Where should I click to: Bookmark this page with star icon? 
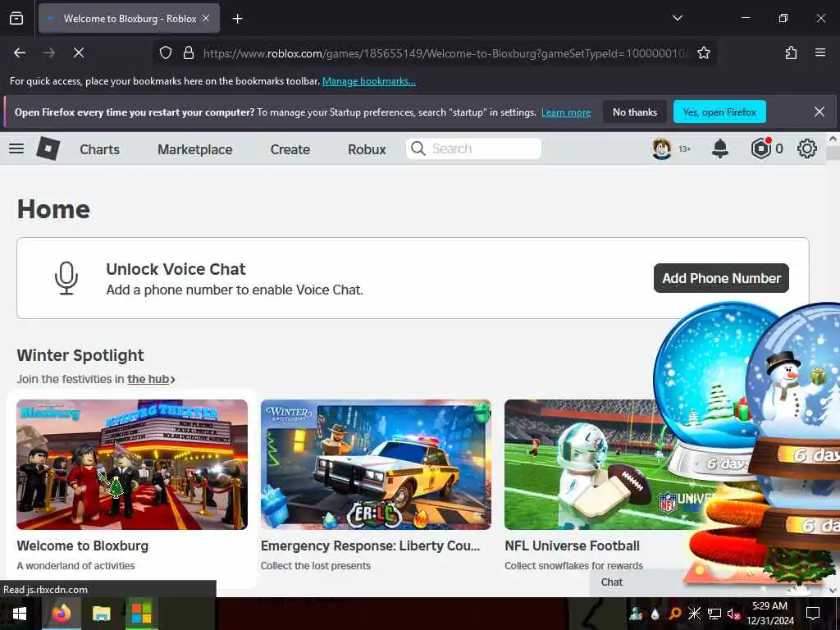pos(703,52)
